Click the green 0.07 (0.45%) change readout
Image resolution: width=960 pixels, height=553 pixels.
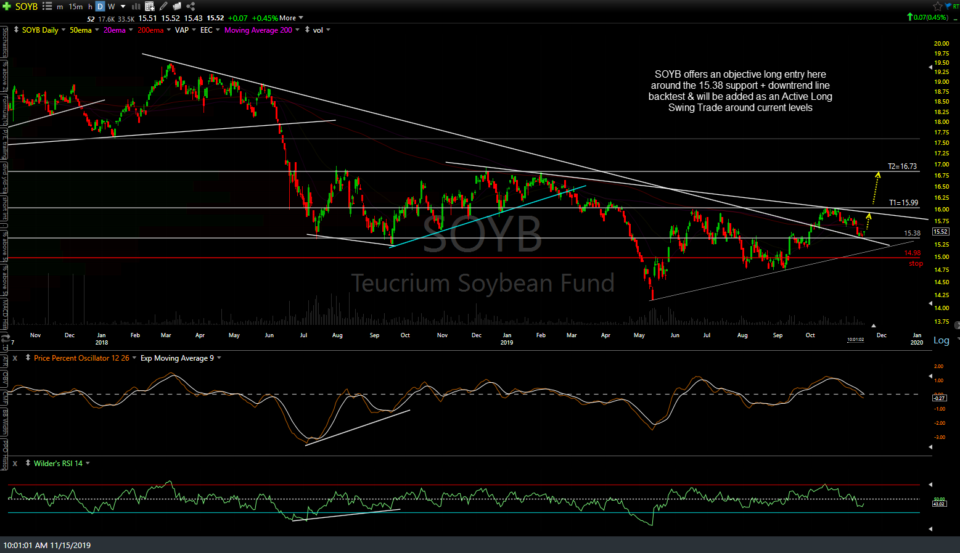(927, 17)
